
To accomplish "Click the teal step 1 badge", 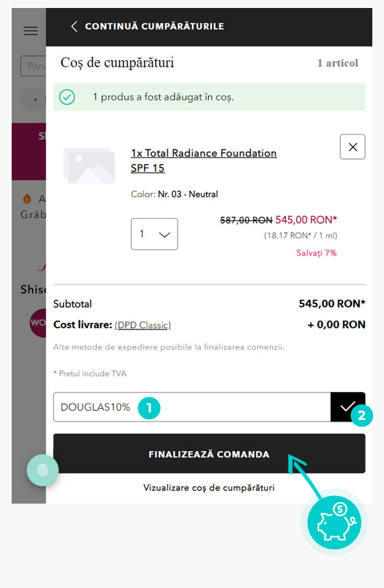I will pyautogui.click(x=149, y=407).
